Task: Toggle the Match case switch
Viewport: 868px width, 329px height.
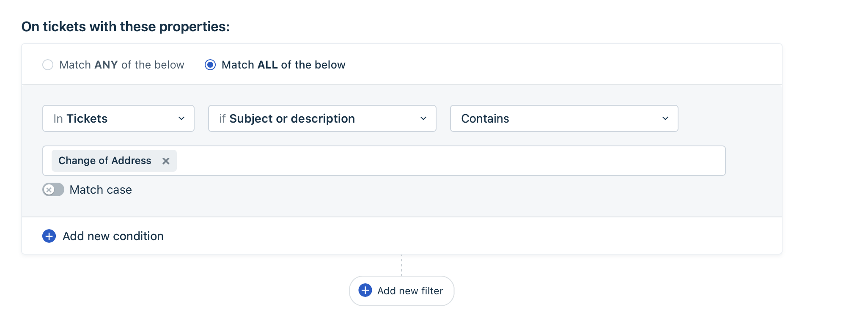Action: pos(53,189)
